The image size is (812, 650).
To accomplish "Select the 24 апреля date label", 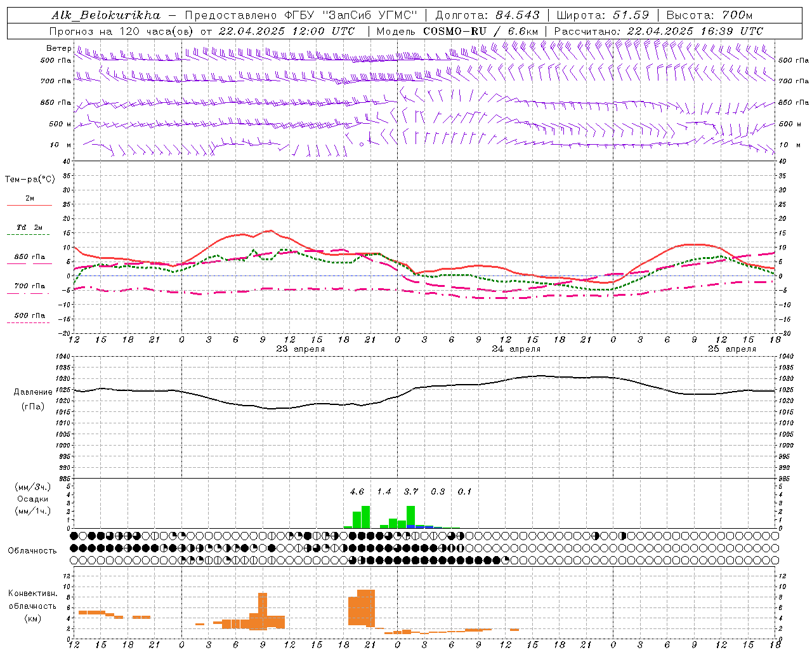I will (x=516, y=349).
